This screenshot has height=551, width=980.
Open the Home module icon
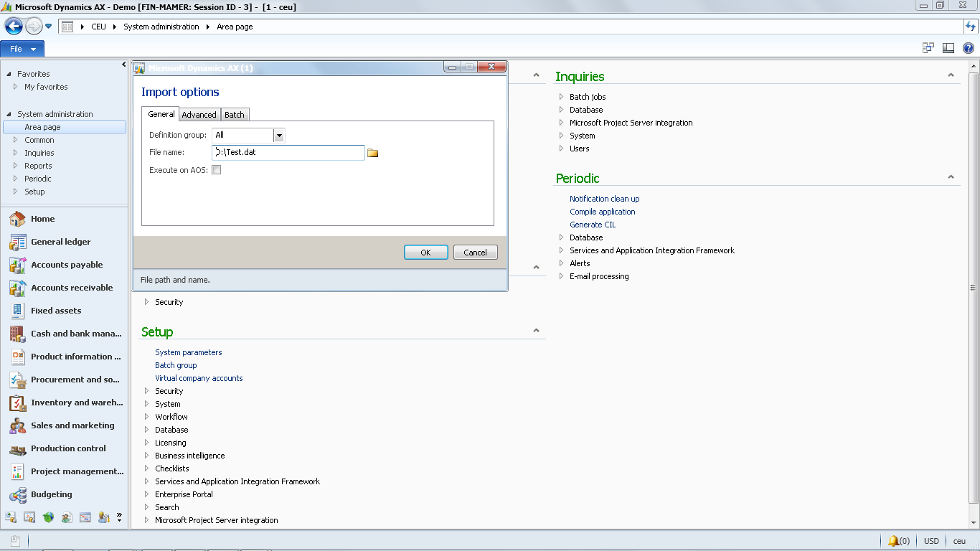pos(17,219)
